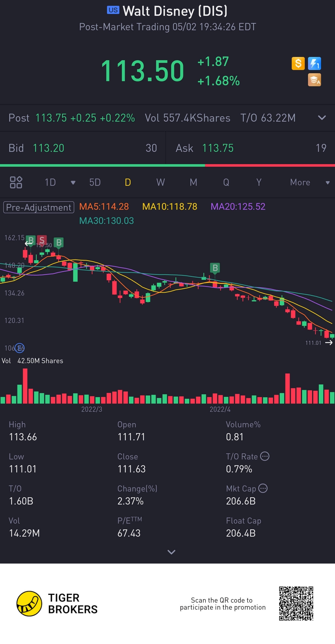
Task: Tap the MA5:114.28 indicator label
Action: point(104,206)
